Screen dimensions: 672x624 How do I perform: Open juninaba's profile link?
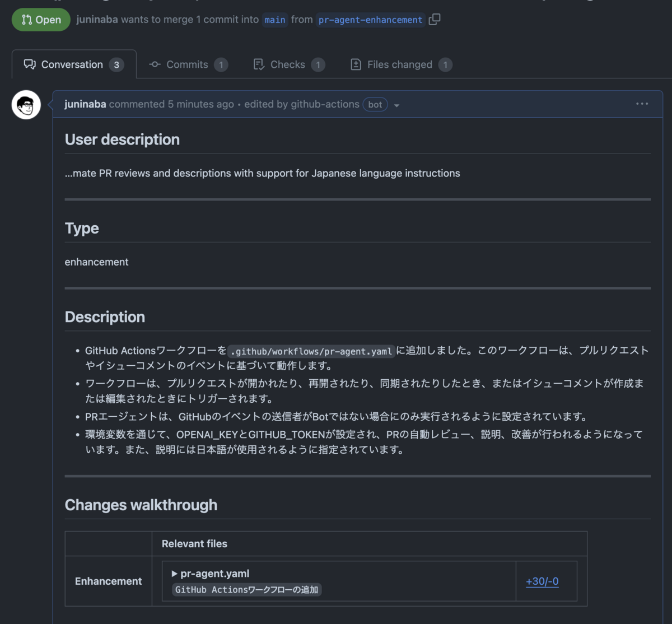(x=85, y=104)
